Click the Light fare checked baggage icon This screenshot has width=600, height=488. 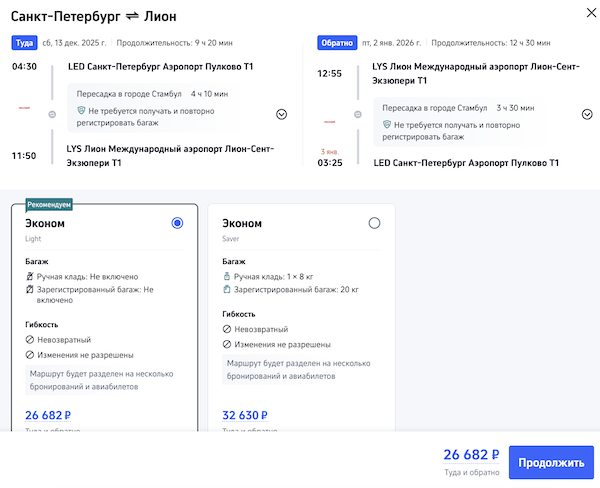(30, 289)
